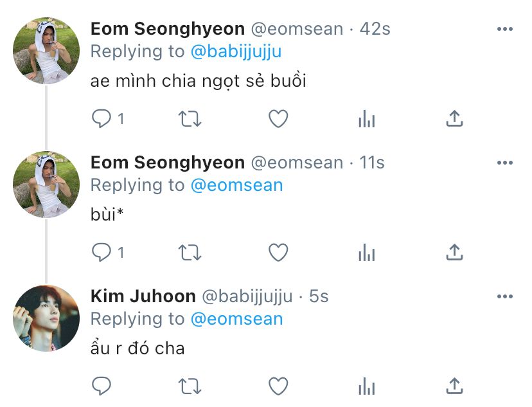The image size is (532, 407).
Task: Open the @babijjujju mention link in the first tweet
Action: click(236, 51)
